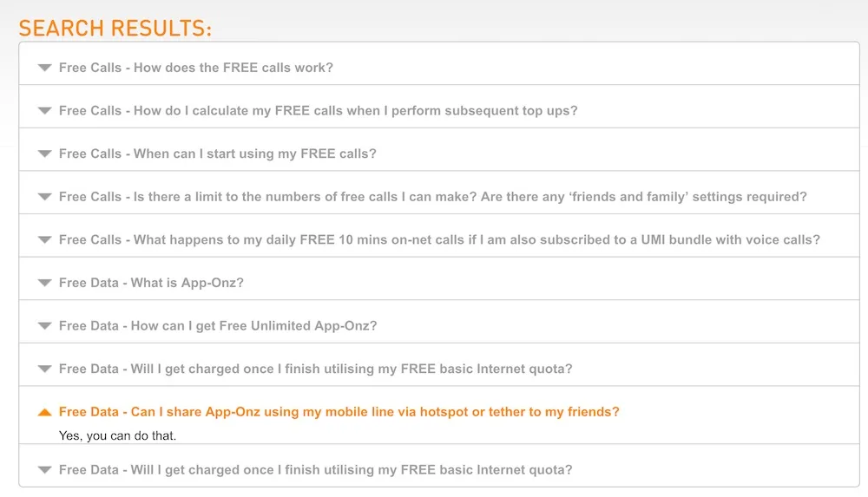
Task: Click arrow icon for 'Free Unlimited App-Onz' question
Action: [x=45, y=326]
